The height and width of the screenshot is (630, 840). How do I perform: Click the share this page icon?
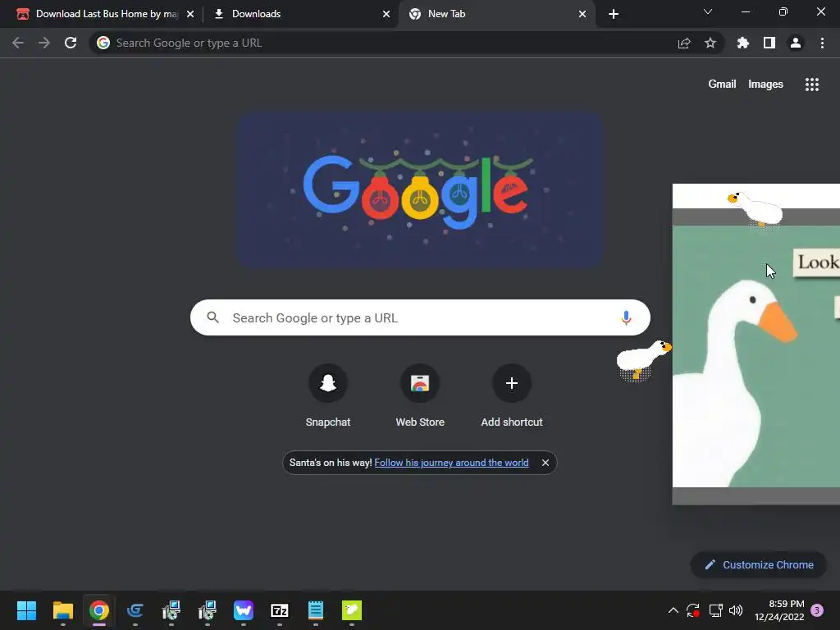click(684, 43)
